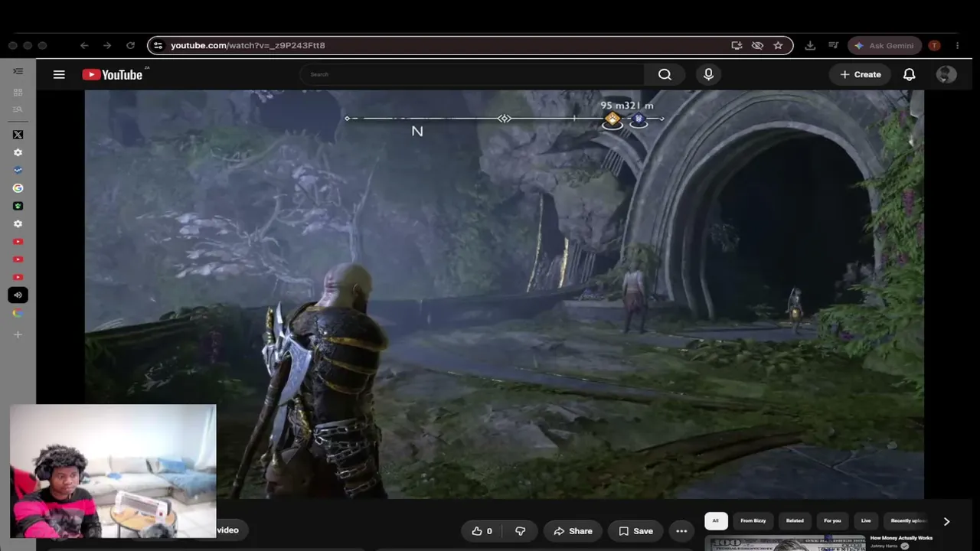Switch to the Google G tab in sidebar
This screenshot has width=980, height=551.
coord(18,188)
